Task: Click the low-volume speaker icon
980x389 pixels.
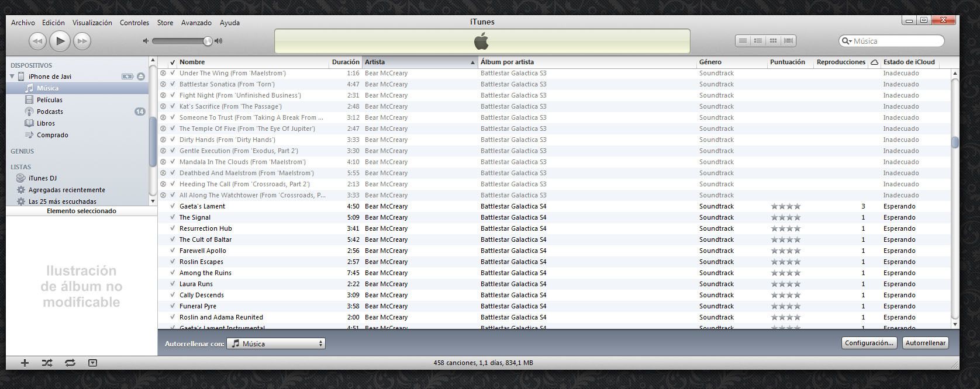Action: (x=146, y=41)
